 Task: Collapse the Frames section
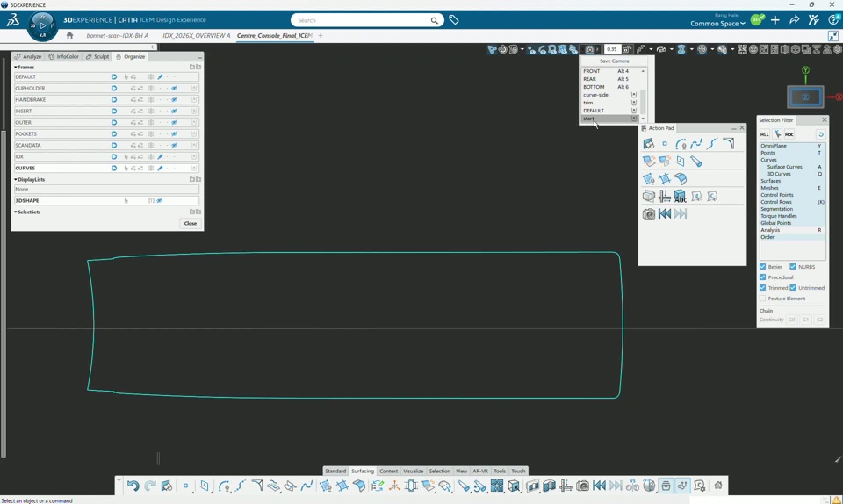[x=16, y=67]
